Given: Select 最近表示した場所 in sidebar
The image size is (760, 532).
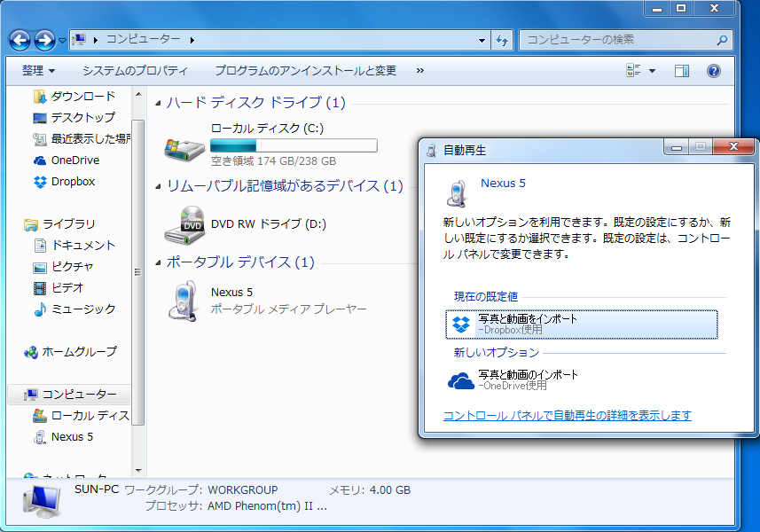Looking at the screenshot, I should (82, 139).
